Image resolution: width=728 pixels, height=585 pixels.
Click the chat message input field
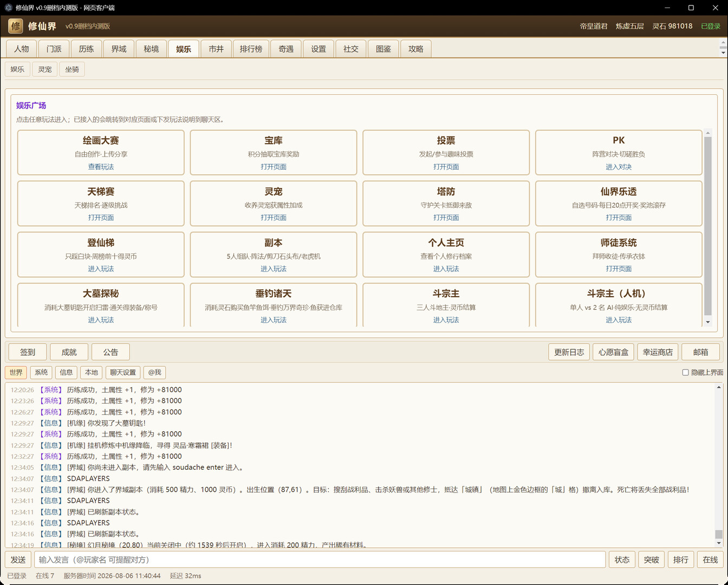pyautogui.click(x=320, y=560)
